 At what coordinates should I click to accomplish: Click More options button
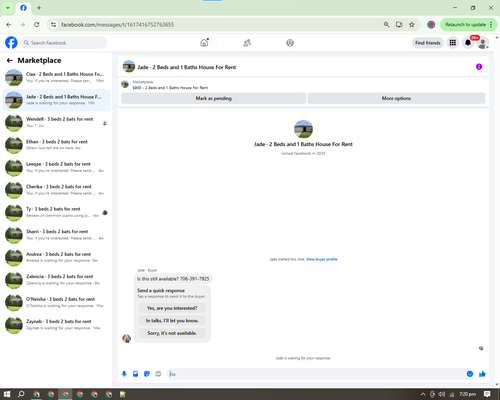396,98
